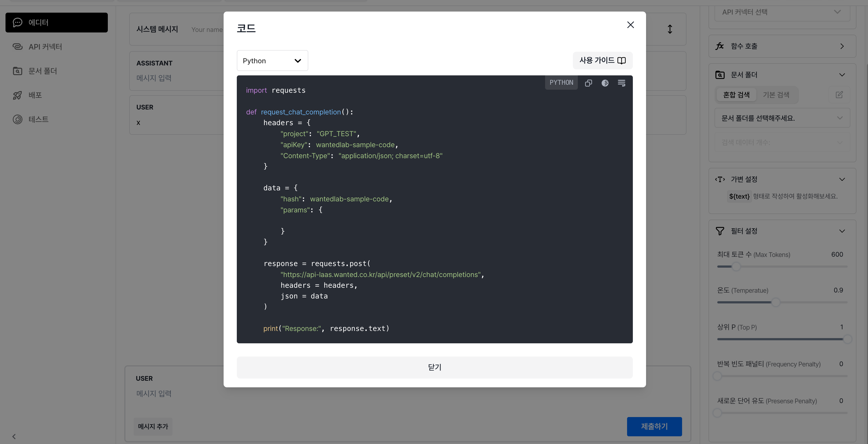Close the code dialog with the X icon
The height and width of the screenshot is (444, 868).
coord(630,25)
